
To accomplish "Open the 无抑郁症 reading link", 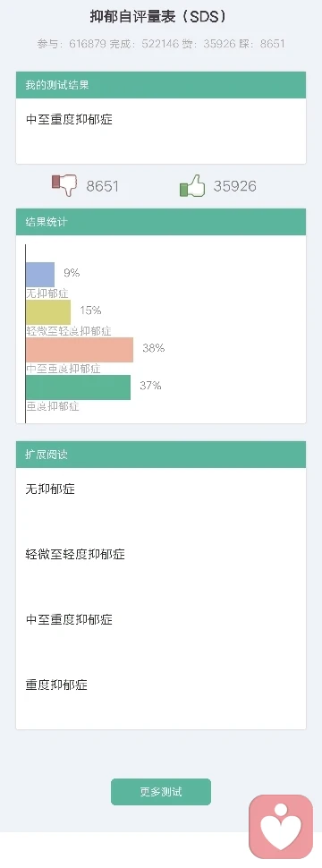I will point(50,489).
